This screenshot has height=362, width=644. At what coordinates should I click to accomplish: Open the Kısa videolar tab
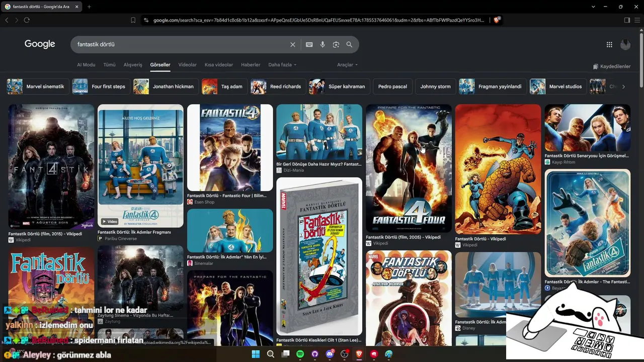coord(219,65)
